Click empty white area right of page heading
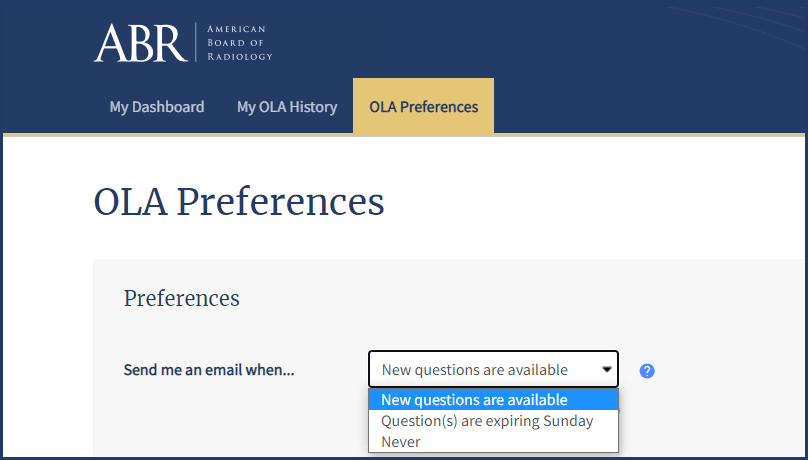The image size is (808, 460). [x=600, y=201]
